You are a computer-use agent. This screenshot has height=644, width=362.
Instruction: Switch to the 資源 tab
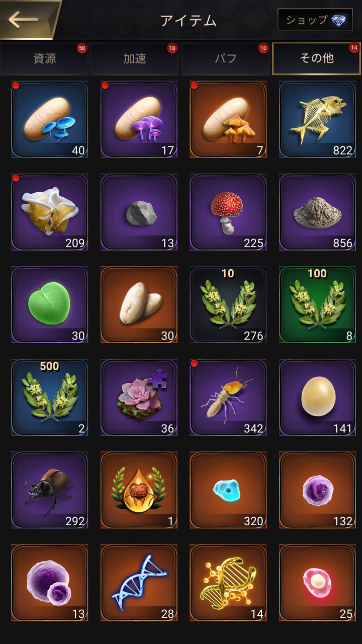coord(45,58)
